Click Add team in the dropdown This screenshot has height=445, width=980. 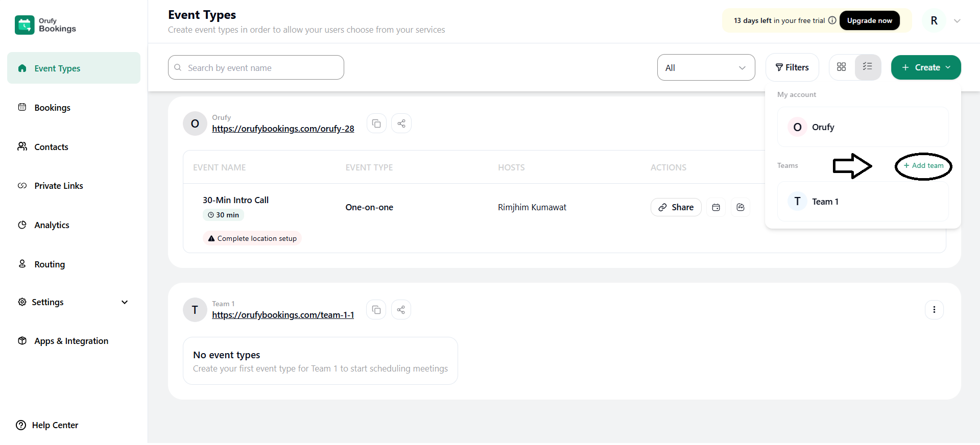click(923, 166)
